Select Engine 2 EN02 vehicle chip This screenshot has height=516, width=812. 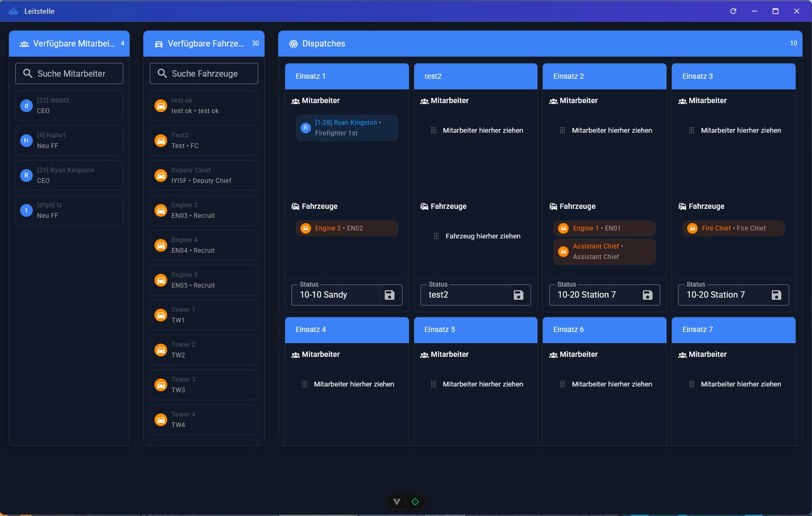(x=347, y=228)
